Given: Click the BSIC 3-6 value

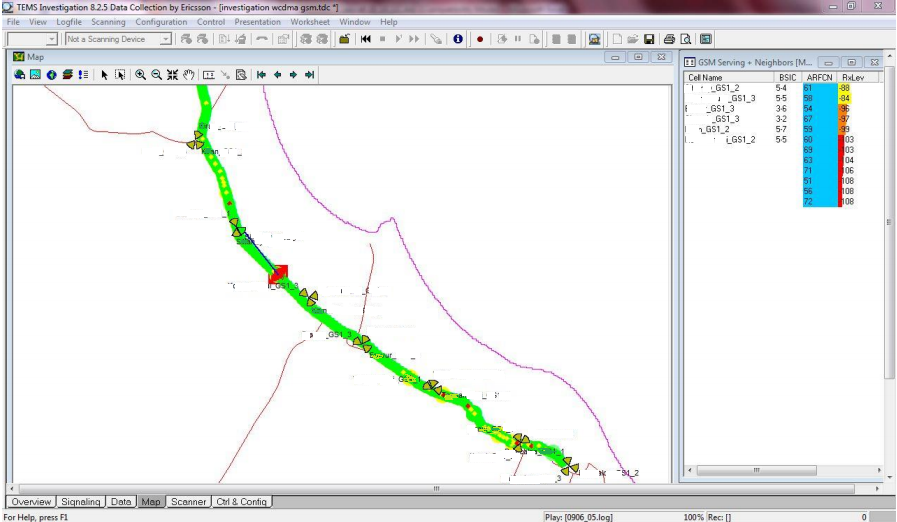Looking at the screenshot, I should (x=781, y=109).
